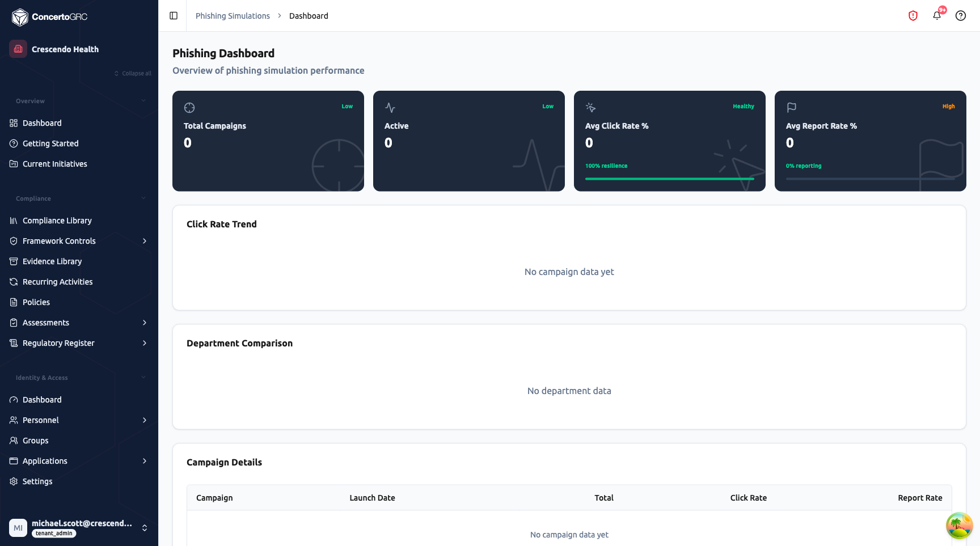Click the Regulatory Register icon
The height and width of the screenshot is (546, 980).
click(x=14, y=343)
